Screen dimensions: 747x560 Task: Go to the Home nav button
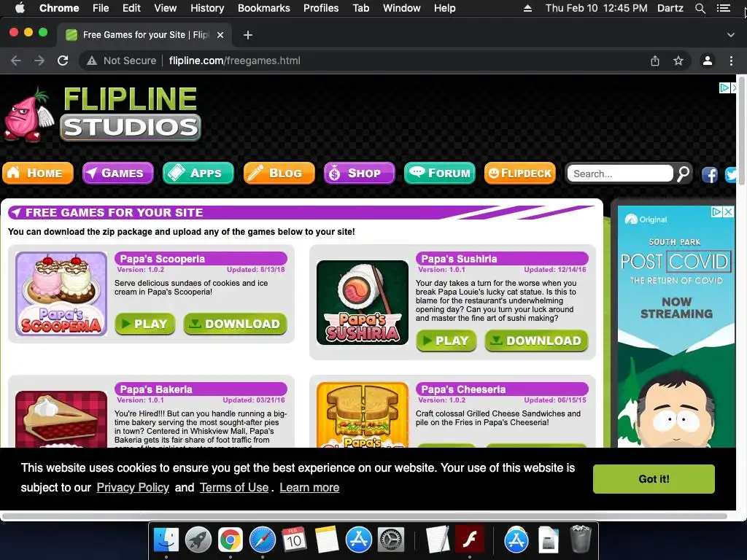coord(38,173)
